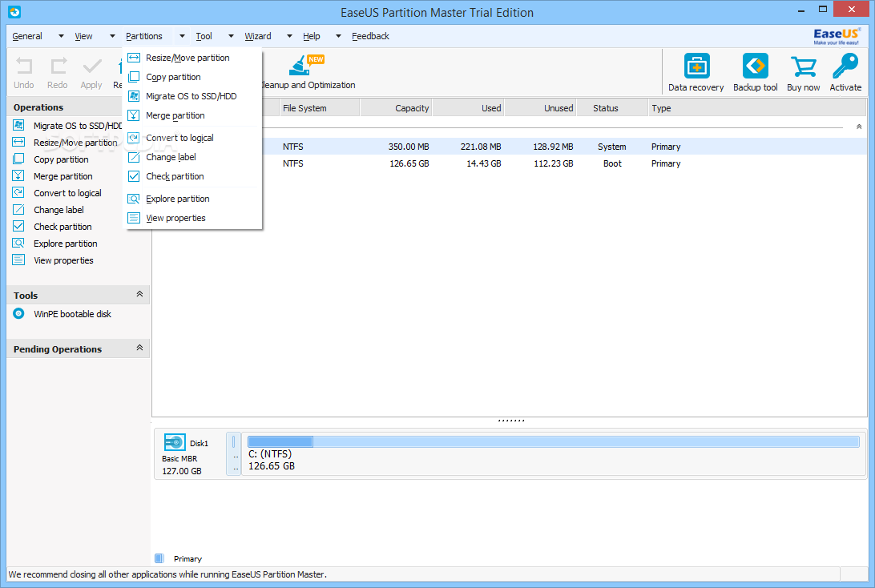This screenshot has width=875, height=588.
Task: Open the Feedback menu
Action: 370,36
